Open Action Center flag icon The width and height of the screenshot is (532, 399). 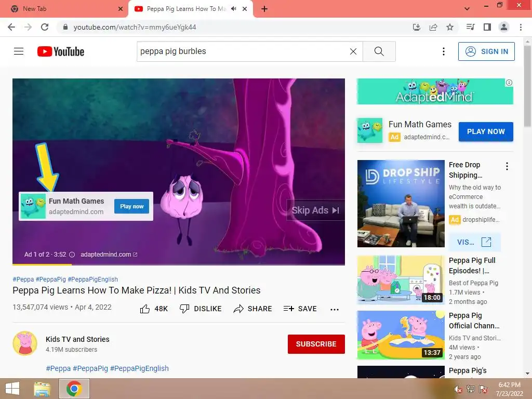483,389
